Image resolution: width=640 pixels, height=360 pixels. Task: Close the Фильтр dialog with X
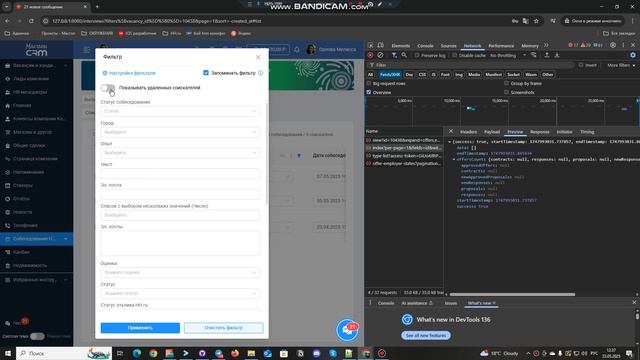tap(258, 57)
